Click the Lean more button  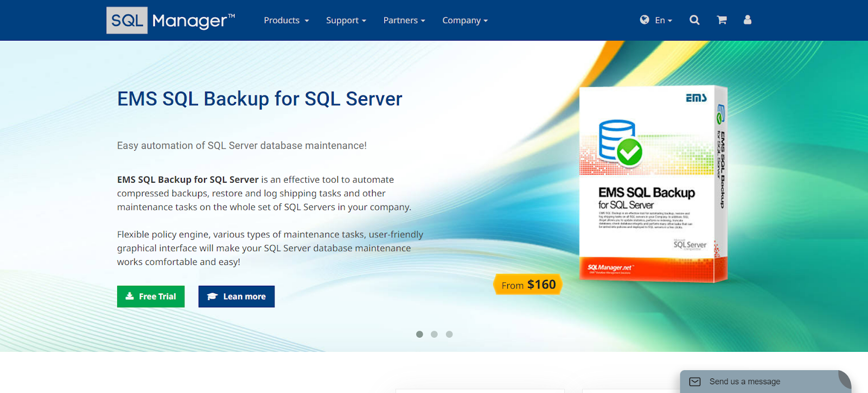click(x=237, y=297)
